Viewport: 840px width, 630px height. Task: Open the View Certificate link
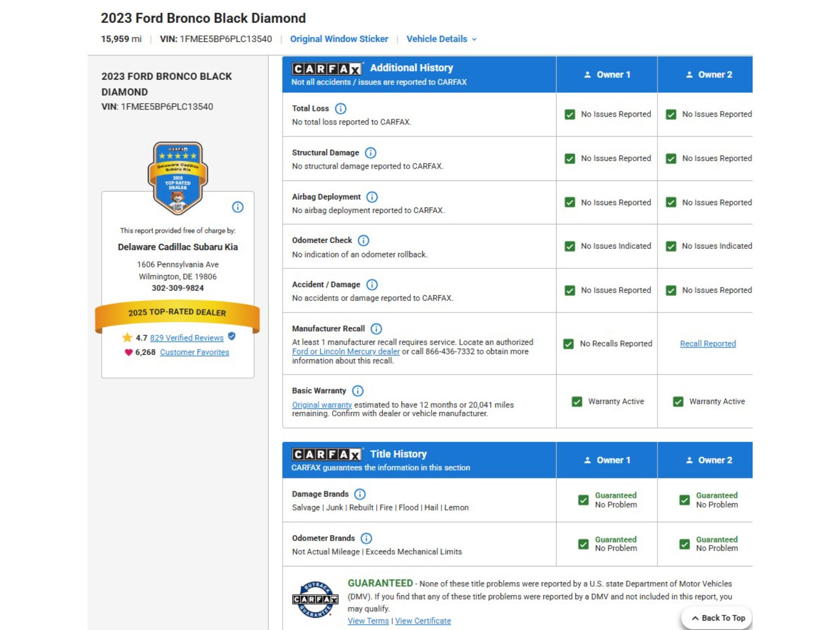423,621
